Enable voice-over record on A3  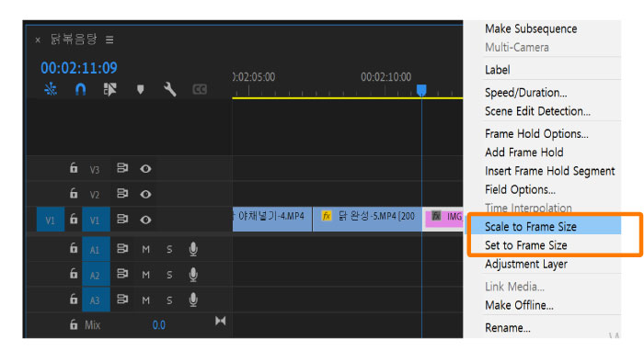(x=193, y=300)
